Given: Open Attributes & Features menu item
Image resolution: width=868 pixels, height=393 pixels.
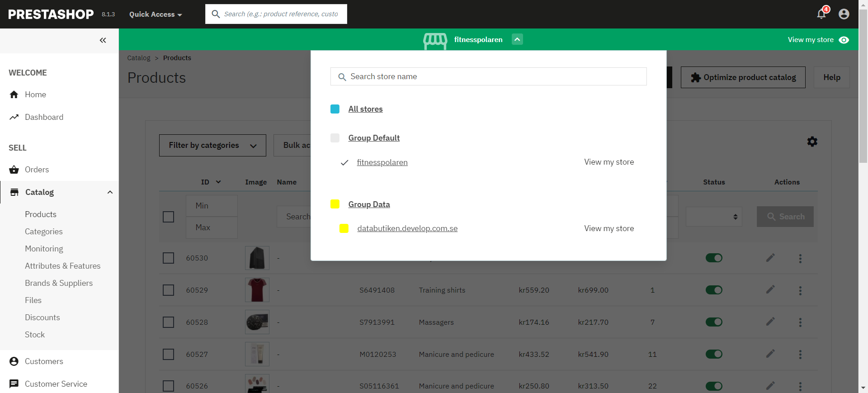Looking at the screenshot, I should click(63, 266).
